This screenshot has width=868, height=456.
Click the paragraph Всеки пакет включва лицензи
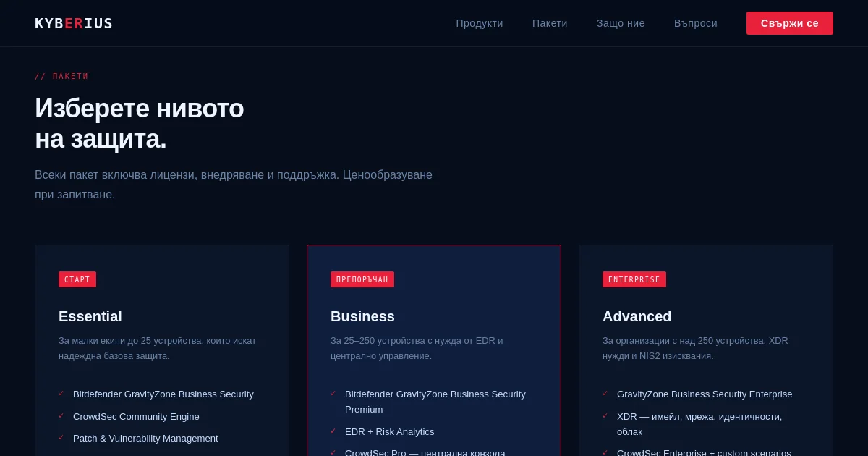234,185
